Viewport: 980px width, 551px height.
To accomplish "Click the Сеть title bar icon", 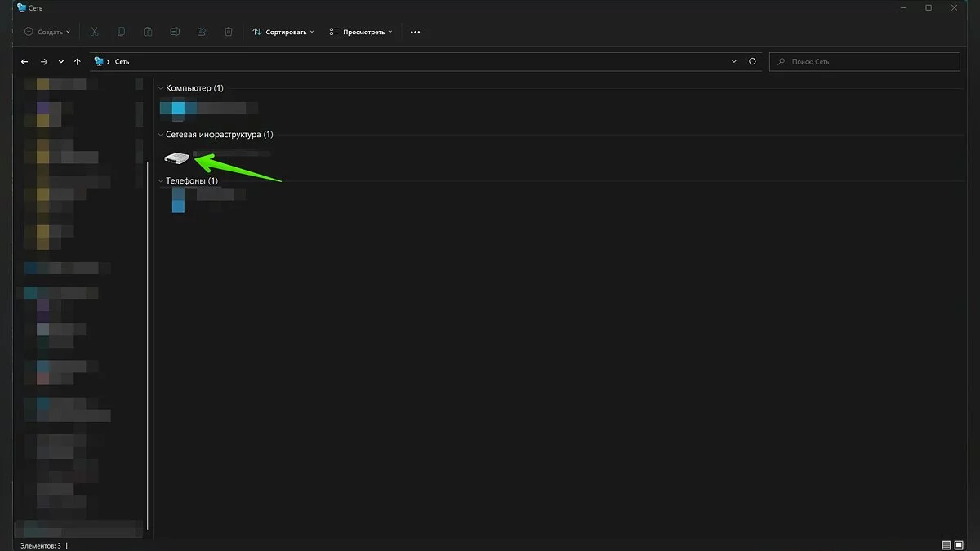I will pyautogui.click(x=21, y=7).
